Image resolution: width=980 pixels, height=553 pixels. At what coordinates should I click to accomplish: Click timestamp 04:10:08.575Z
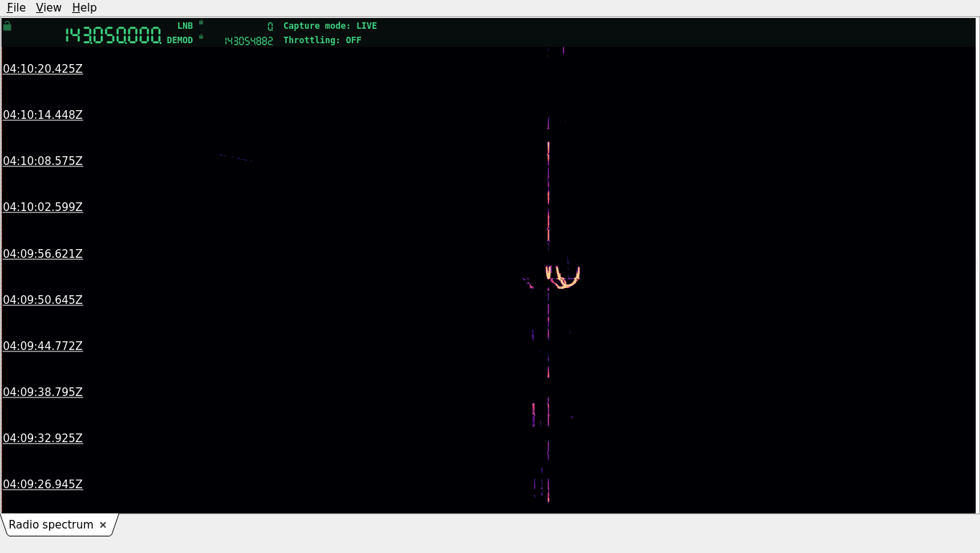[43, 161]
